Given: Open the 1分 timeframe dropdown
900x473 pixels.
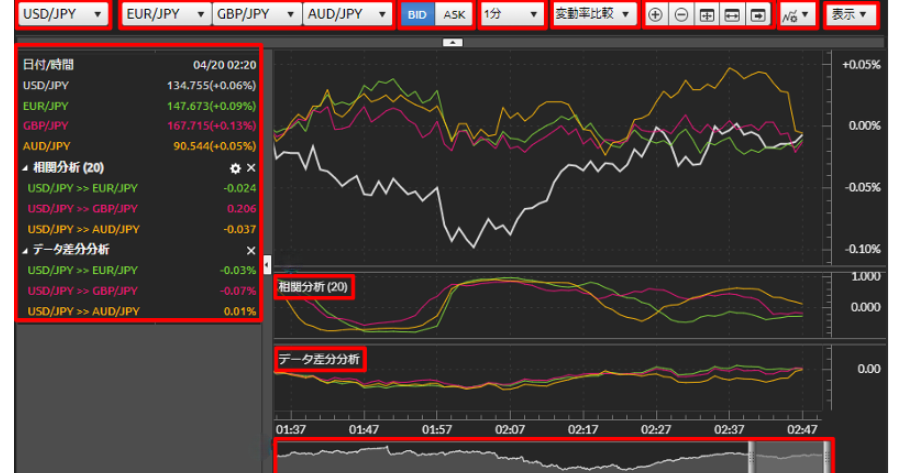Looking at the screenshot, I should pyautogui.click(x=510, y=15).
